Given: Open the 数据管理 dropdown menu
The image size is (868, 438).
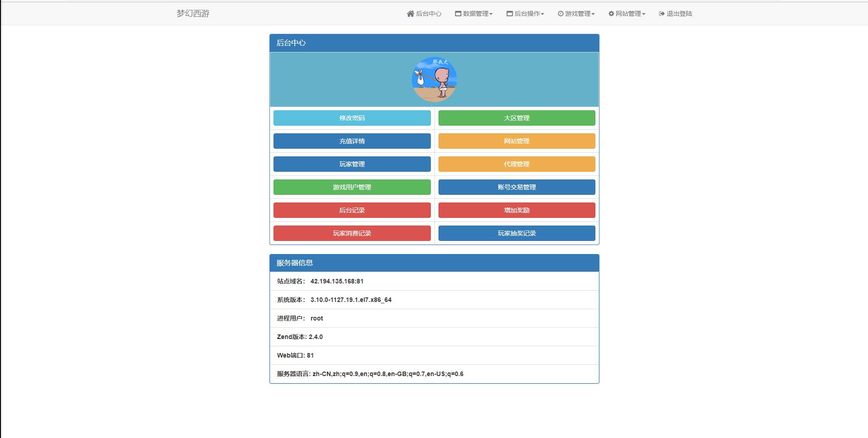Looking at the screenshot, I should click(x=474, y=14).
